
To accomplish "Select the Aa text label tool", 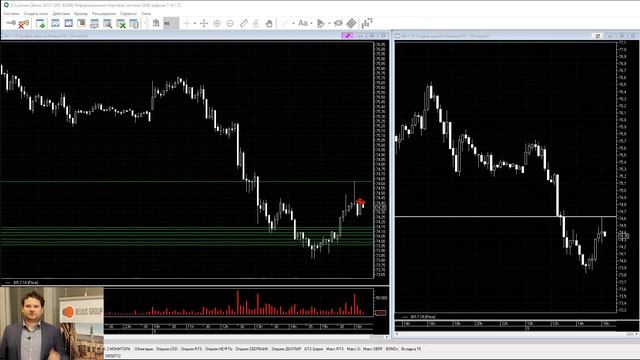I will pyautogui.click(x=302, y=23).
